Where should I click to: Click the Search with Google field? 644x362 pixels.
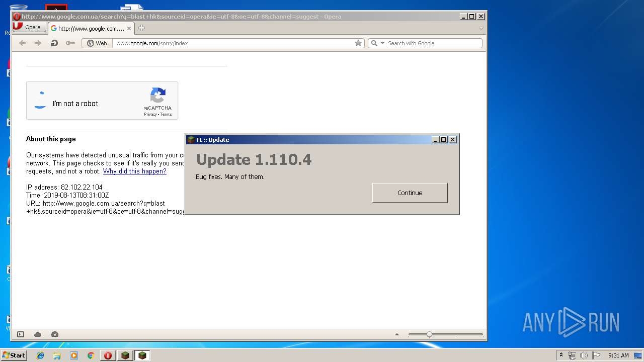(434, 43)
